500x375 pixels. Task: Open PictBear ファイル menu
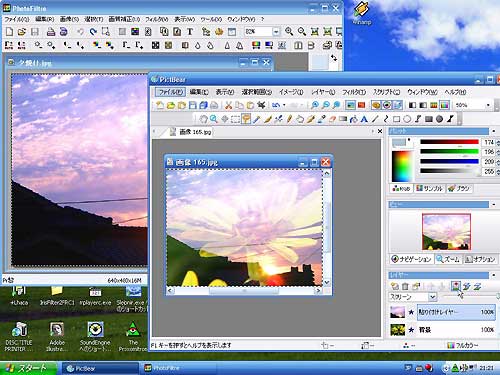(170, 92)
